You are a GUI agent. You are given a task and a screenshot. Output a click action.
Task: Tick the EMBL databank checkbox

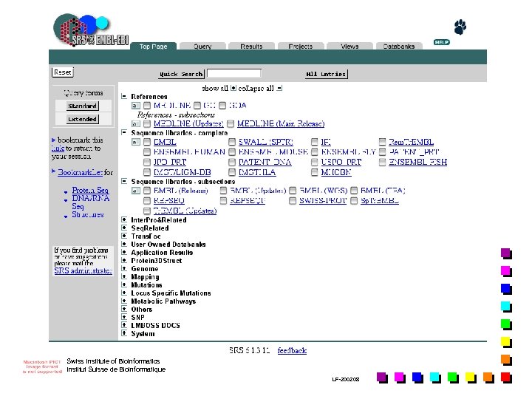pos(147,142)
